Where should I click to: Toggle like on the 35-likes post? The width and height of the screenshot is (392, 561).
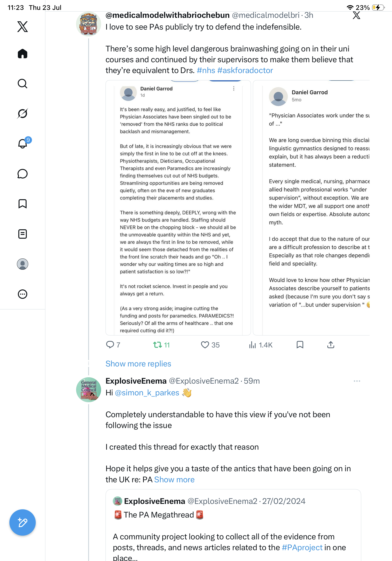tap(210, 345)
